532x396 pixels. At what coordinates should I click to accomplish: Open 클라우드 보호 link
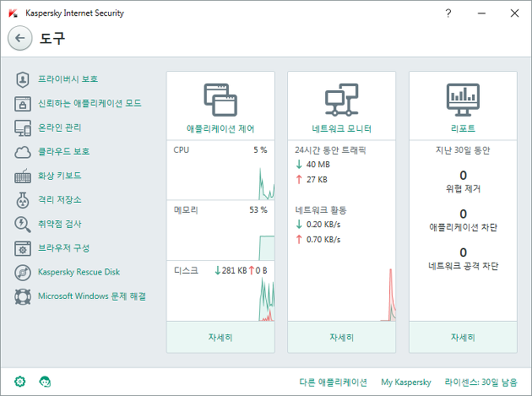[x=64, y=151]
